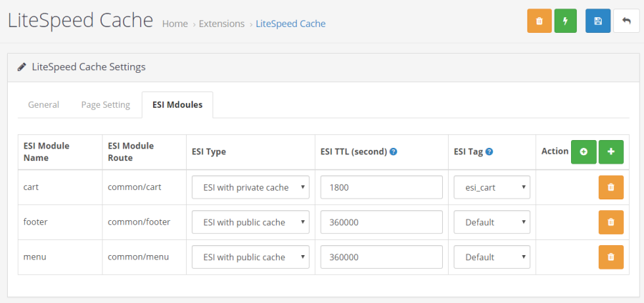Open the Extensions breadcrumb link
The height and width of the screenshot is (303, 644).
click(221, 24)
